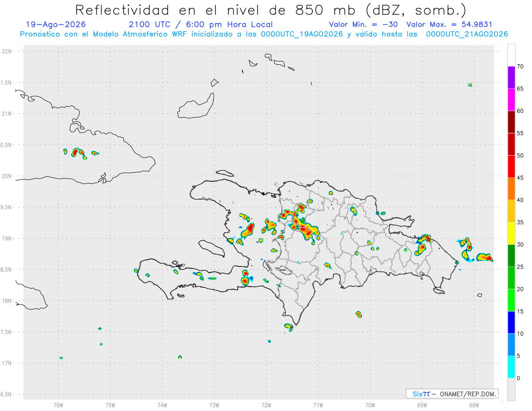532x411 pixels.
Task: Select the '60' value on the color bar
Action: pyautogui.click(x=520, y=111)
